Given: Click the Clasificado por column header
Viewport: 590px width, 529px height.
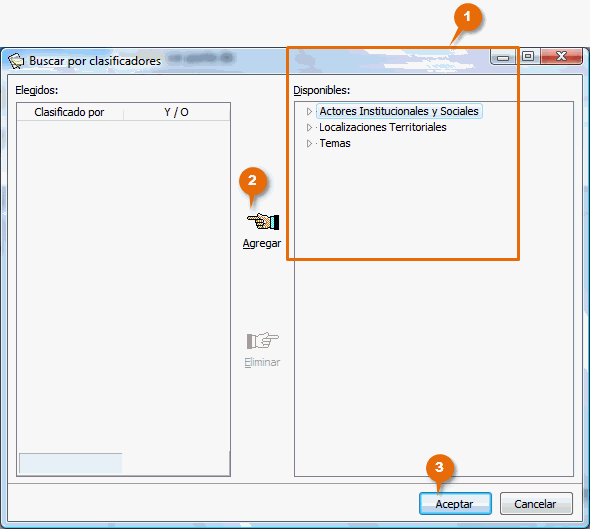Looking at the screenshot, I should pos(70,112).
